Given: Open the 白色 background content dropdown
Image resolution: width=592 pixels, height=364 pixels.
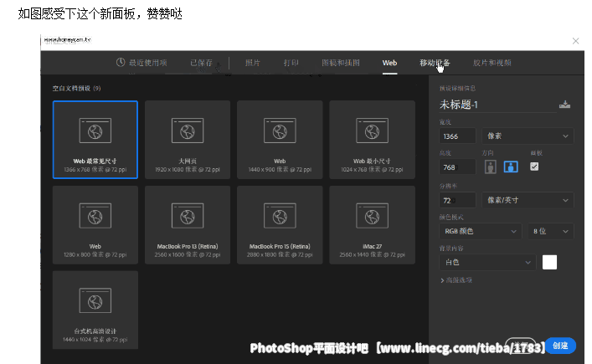Looking at the screenshot, I should tap(487, 263).
